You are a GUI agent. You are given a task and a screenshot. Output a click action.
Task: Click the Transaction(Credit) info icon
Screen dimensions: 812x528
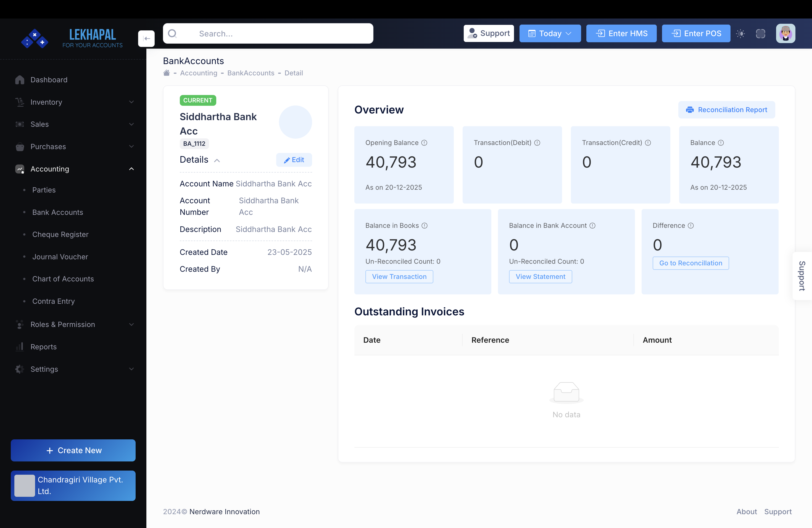coord(648,143)
